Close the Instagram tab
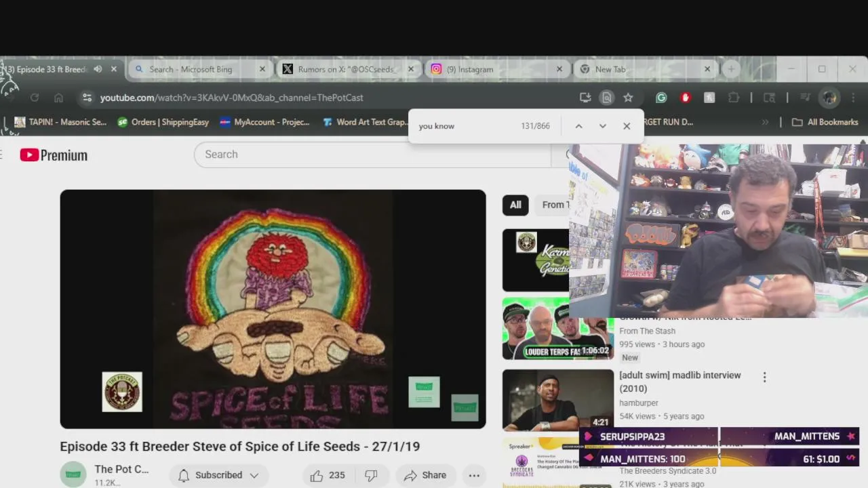868x488 pixels. click(x=559, y=69)
